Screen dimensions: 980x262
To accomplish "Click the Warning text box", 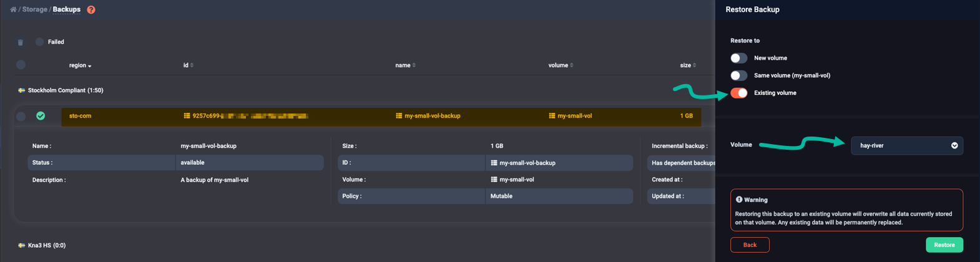I will (846, 210).
